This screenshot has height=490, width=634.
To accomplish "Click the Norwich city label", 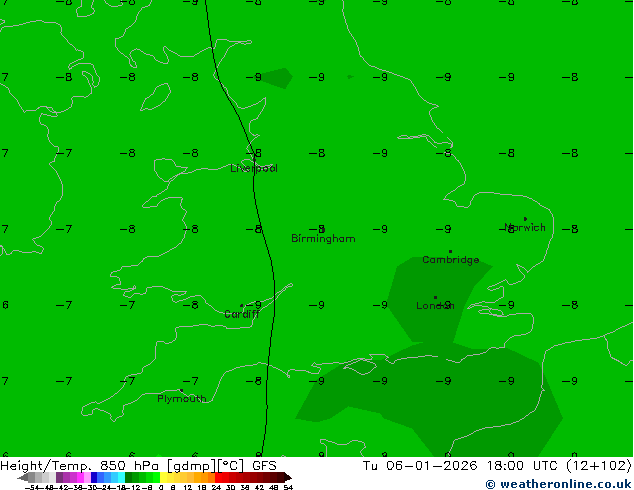I will (524, 228).
